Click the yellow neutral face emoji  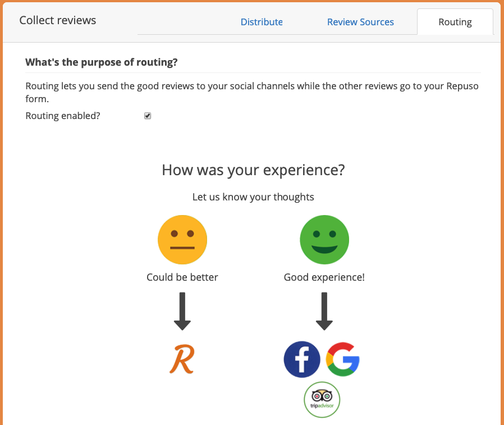coord(182,240)
